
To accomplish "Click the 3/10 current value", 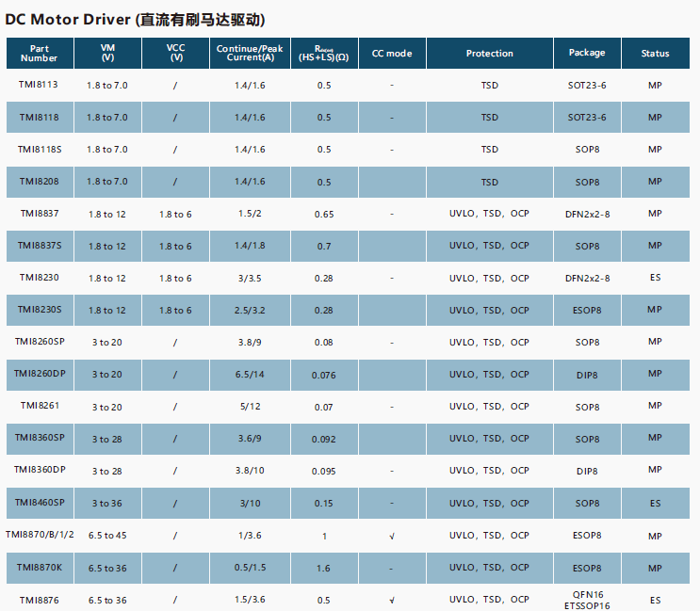I will [x=250, y=503].
